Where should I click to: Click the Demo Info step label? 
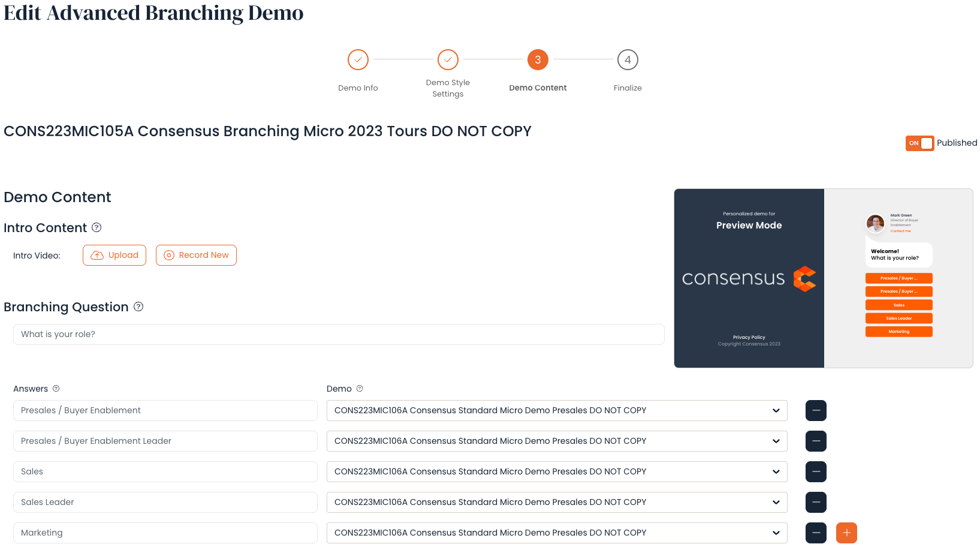coord(358,88)
